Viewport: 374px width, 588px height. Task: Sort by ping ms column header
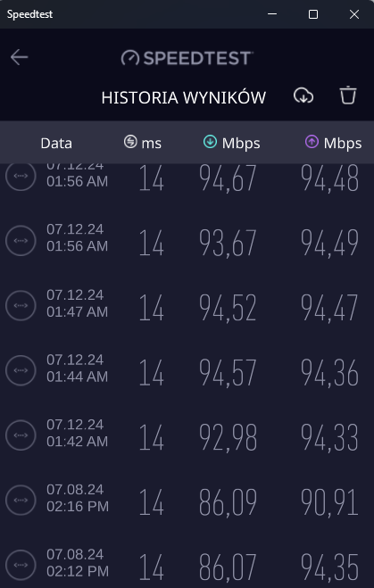click(x=143, y=143)
